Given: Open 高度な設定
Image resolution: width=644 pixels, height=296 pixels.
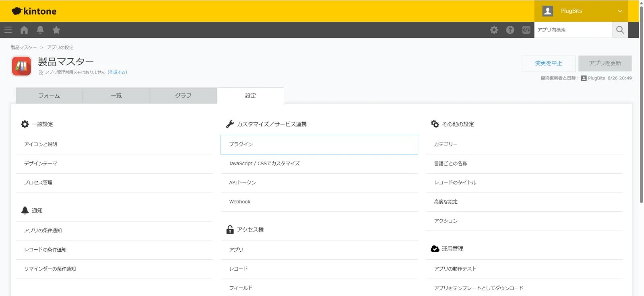Looking at the screenshot, I should tap(524, 202).
